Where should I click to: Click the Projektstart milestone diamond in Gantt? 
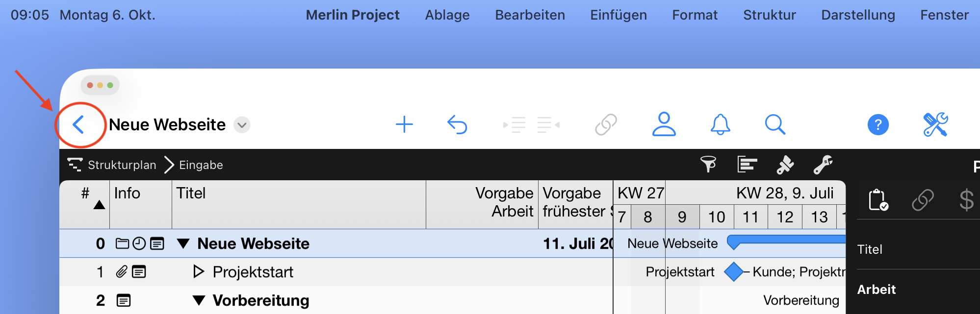733,272
